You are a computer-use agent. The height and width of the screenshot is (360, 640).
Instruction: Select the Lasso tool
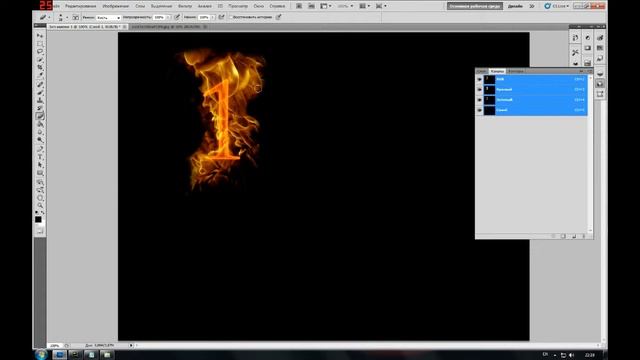[40, 52]
